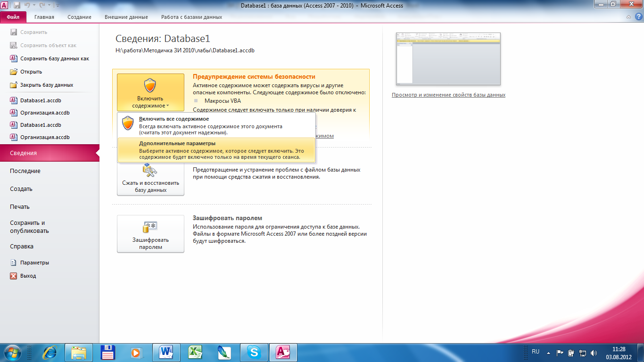
Task: Open the Customize Quick Access Toolbar dropdown
Action: [58, 5]
